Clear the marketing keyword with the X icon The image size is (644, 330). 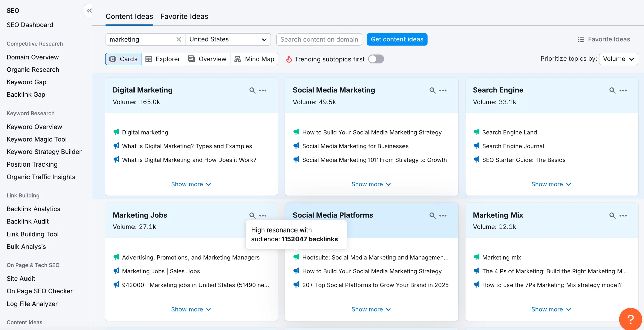(x=179, y=39)
